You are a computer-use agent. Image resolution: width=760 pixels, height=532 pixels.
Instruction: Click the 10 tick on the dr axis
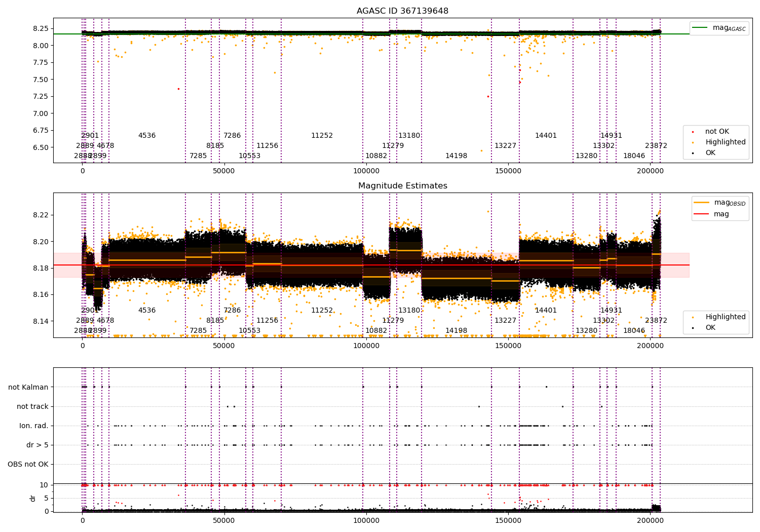click(x=44, y=485)
